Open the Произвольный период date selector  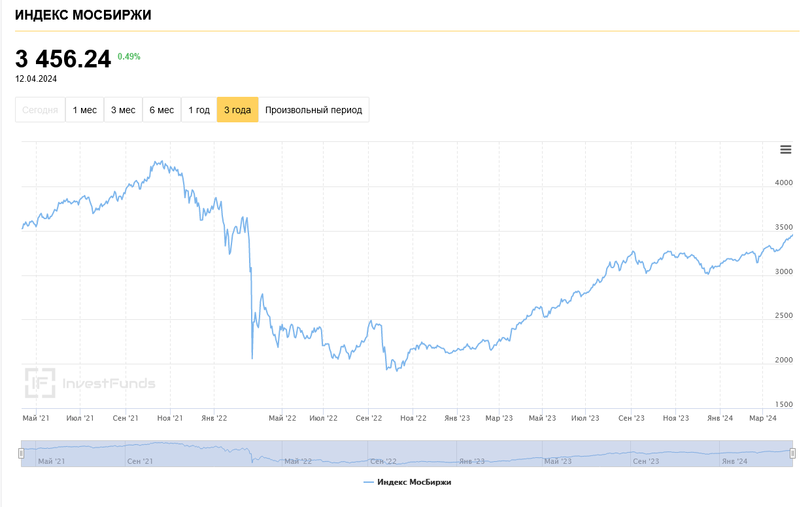coord(313,110)
